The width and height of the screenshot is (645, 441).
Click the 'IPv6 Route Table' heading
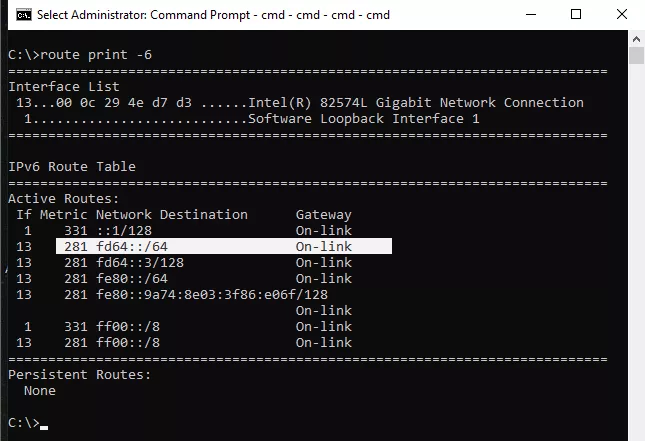click(72, 167)
